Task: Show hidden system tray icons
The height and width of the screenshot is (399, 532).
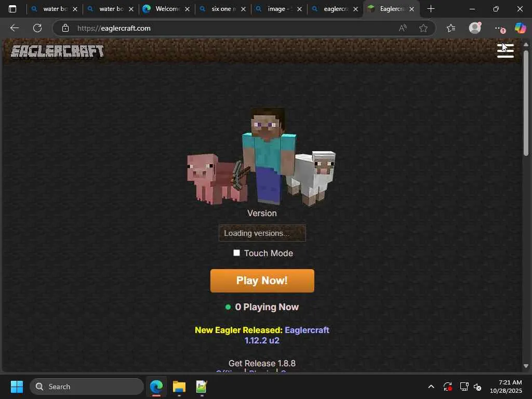Action: 431,387
